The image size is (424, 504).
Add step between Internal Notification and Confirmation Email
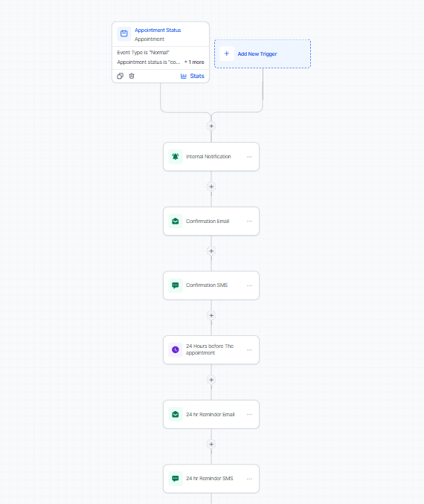211,187
